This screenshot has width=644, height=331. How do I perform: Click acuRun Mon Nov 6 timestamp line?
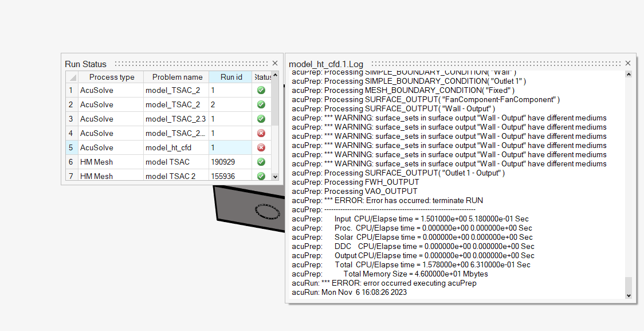click(x=349, y=293)
